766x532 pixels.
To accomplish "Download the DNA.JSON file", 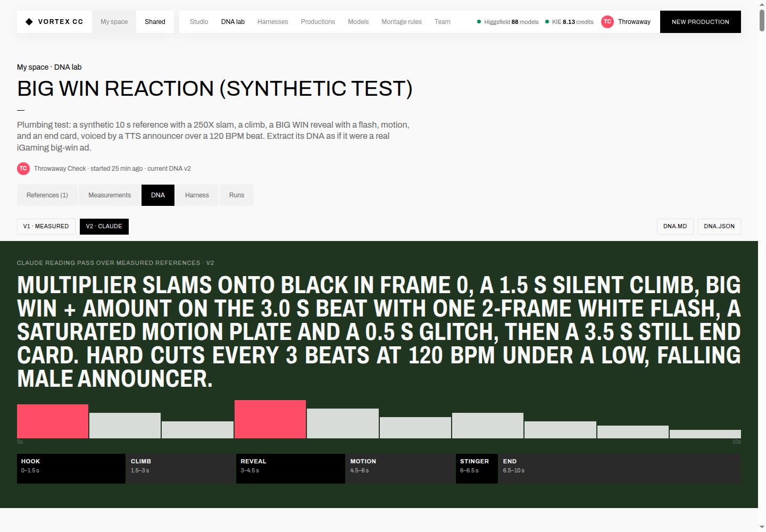I will click(719, 226).
